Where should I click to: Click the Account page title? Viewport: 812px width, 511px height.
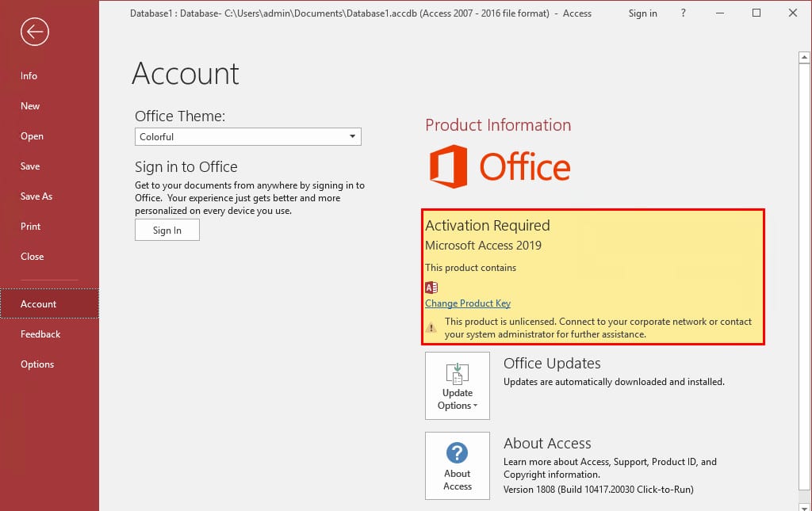[186, 74]
